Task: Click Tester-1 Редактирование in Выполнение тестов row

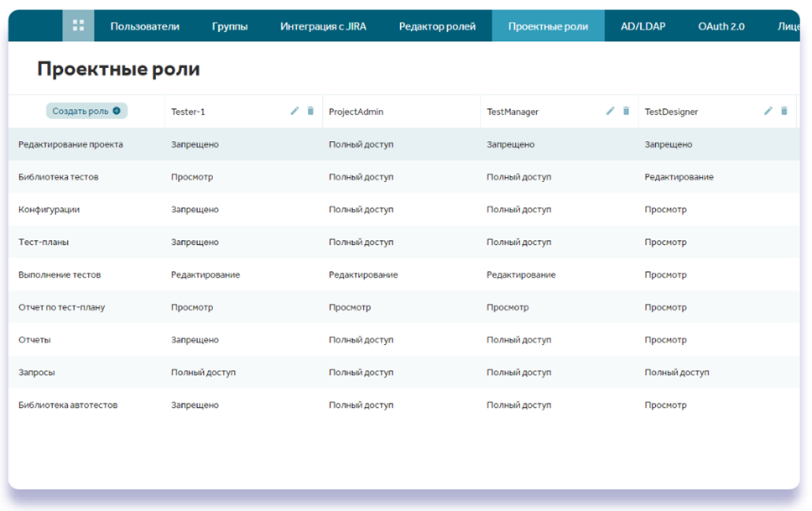Action: [x=206, y=274]
